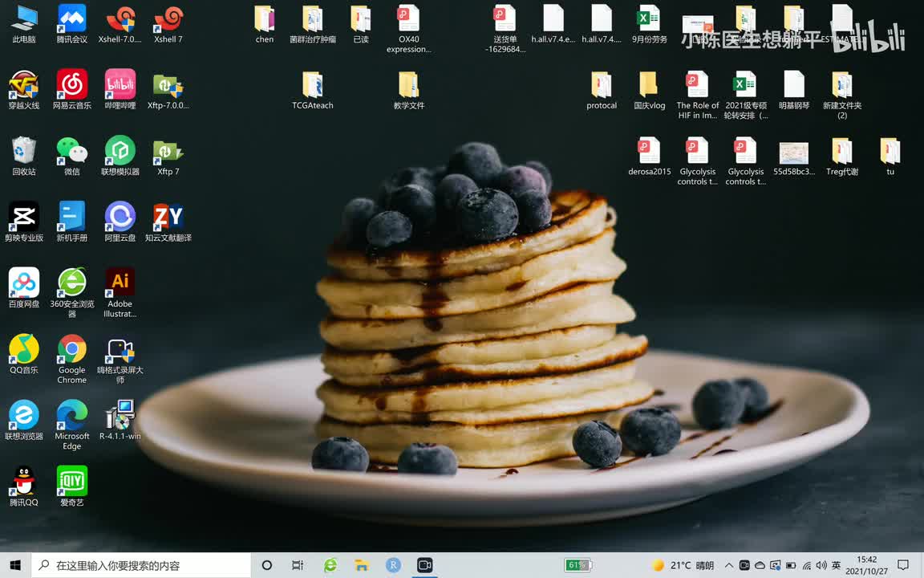
Task: Select 2021级专硕轮转安排 Excel file
Action: pyautogui.click(x=746, y=95)
